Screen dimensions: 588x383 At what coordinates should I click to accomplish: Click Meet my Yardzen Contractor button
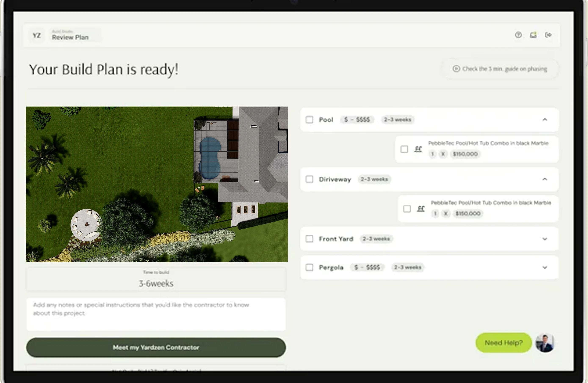pyautogui.click(x=156, y=347)
